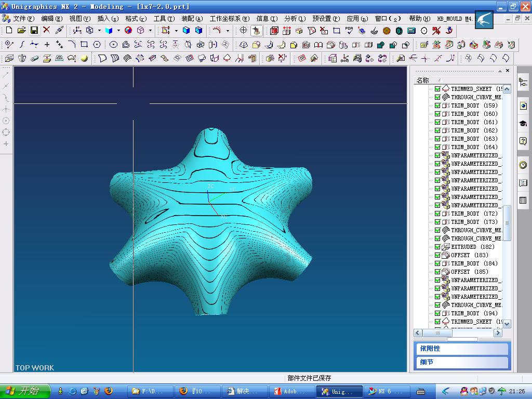The height and width of the screenshot is (399, 532).
Task: Click the Basic Curves icon
Action: point(9,45)
